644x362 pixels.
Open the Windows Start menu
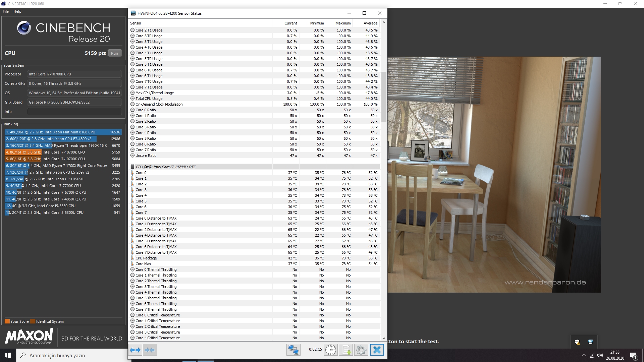8,355
